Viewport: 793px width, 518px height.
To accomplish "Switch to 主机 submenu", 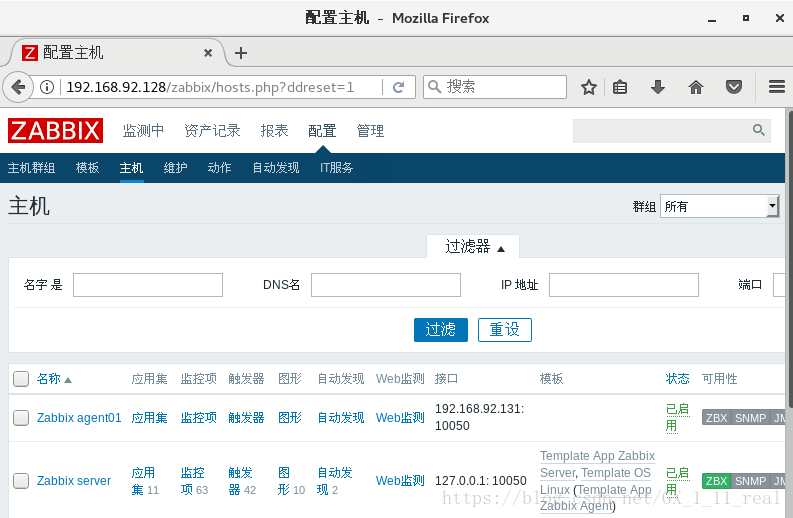I will coord(131,167).
